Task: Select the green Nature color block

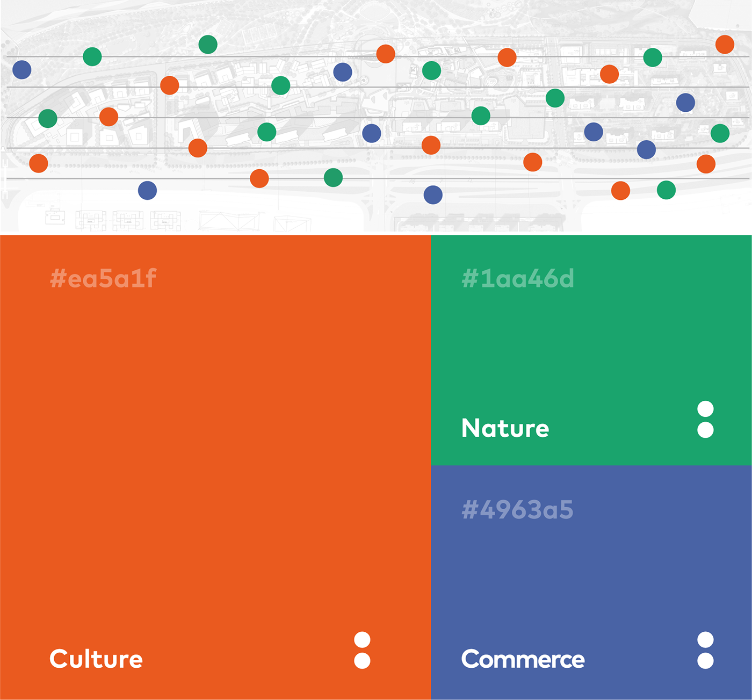Action: pos(591,350)
